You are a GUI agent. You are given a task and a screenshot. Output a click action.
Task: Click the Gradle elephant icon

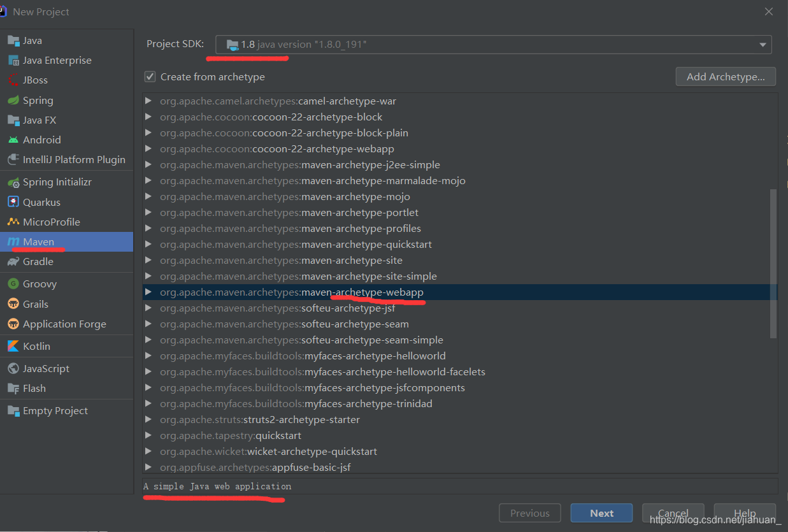(13, 262)
